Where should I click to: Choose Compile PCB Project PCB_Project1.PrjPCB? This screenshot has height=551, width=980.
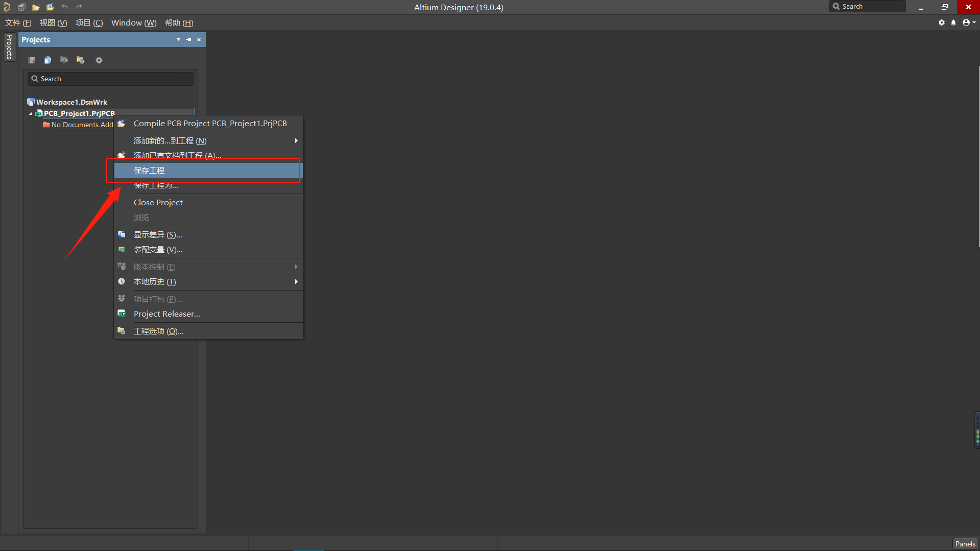pos(208,124)
